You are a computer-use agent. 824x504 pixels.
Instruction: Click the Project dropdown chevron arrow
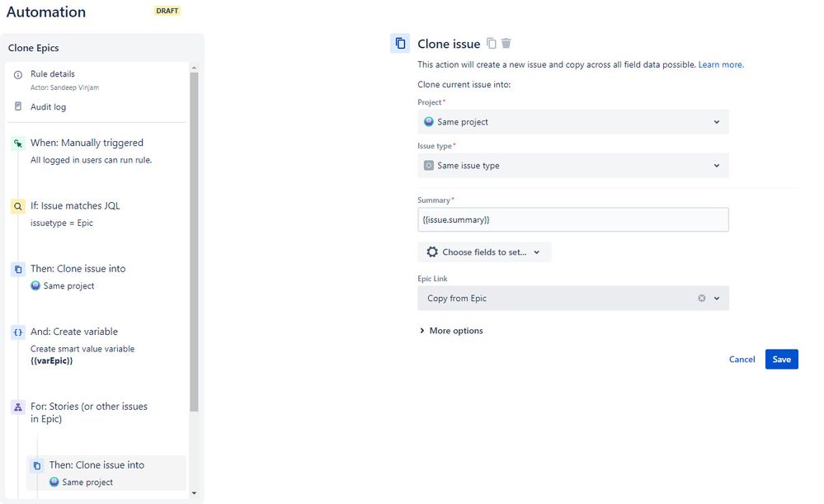tap(716, 122)
